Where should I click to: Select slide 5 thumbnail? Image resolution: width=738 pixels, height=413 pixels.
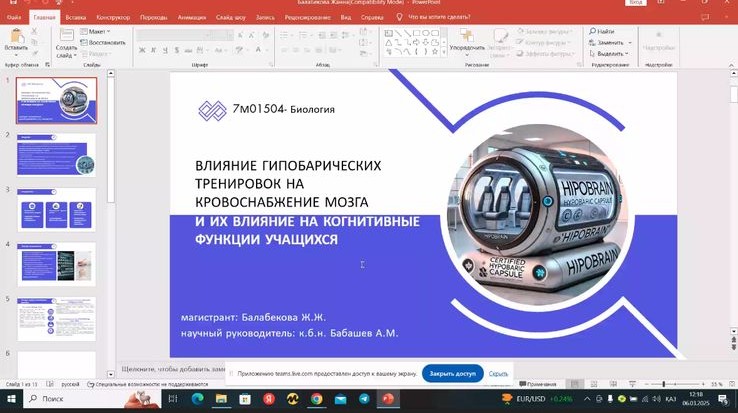point(56,319)
